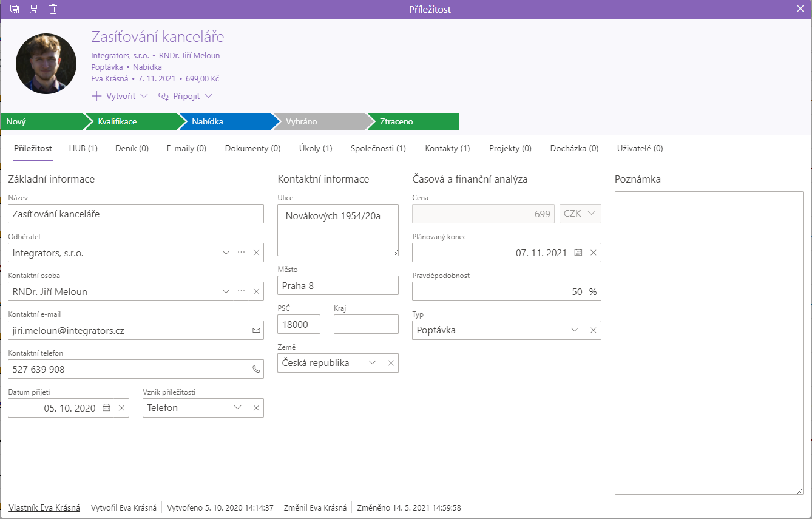Click the Kraj input field
The image size is (812, 519).
click(x=366, y=324)
